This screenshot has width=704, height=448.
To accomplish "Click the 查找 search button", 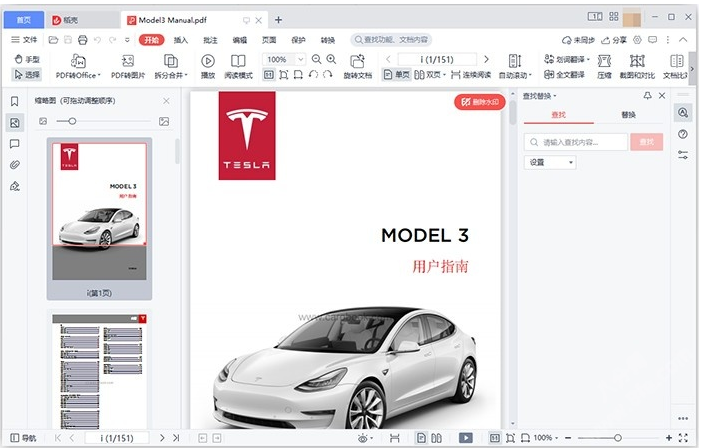I will pyautogui.click(x=646, y=142).
